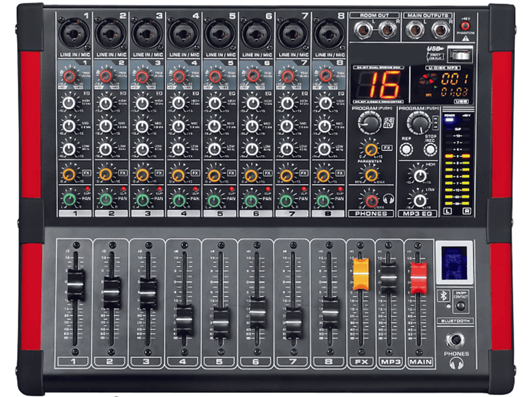
Task: Click the channel 7 fader cap
Action: click(293, 323)
